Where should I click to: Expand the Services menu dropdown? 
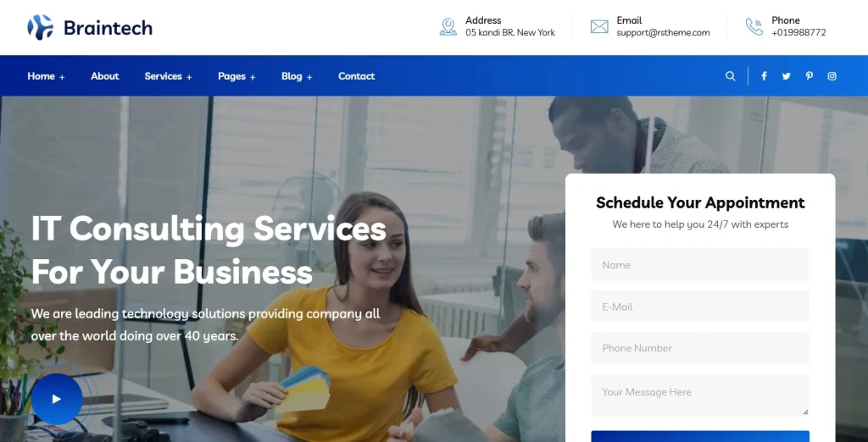169,76
